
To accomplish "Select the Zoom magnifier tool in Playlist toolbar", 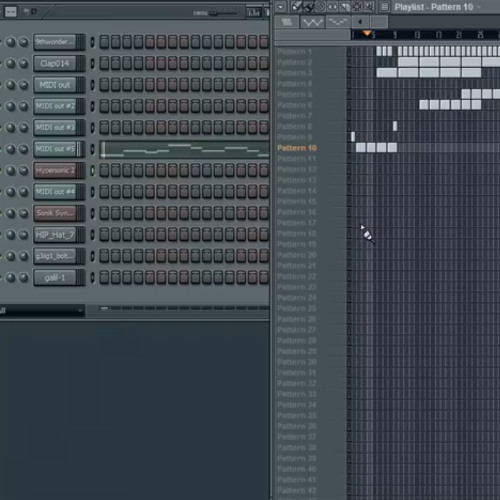I will (x=369, y=6).
